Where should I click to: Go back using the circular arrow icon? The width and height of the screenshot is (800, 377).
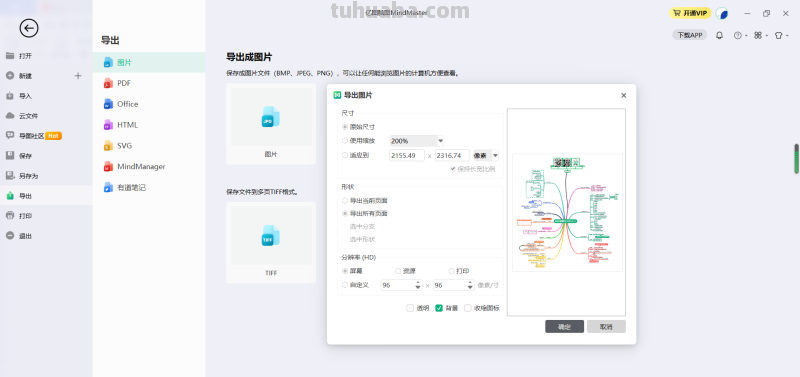pyautogui.click(x=29, y=28)
